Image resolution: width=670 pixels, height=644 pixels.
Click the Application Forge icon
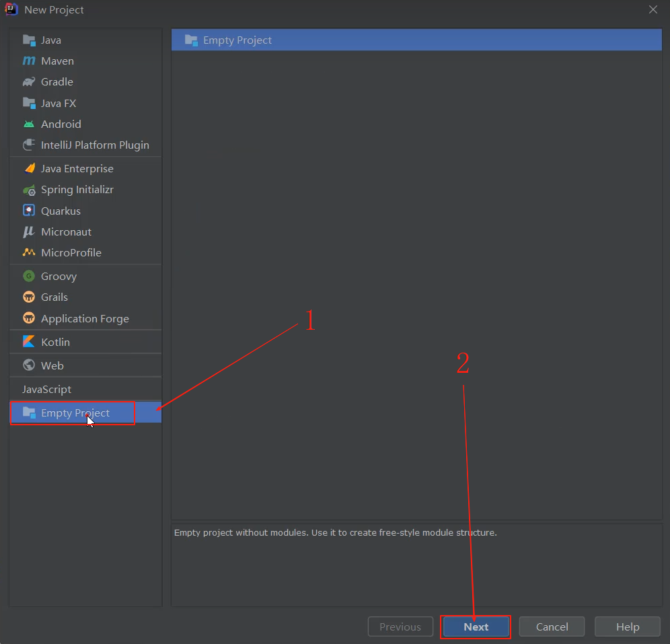click(29, 318)
